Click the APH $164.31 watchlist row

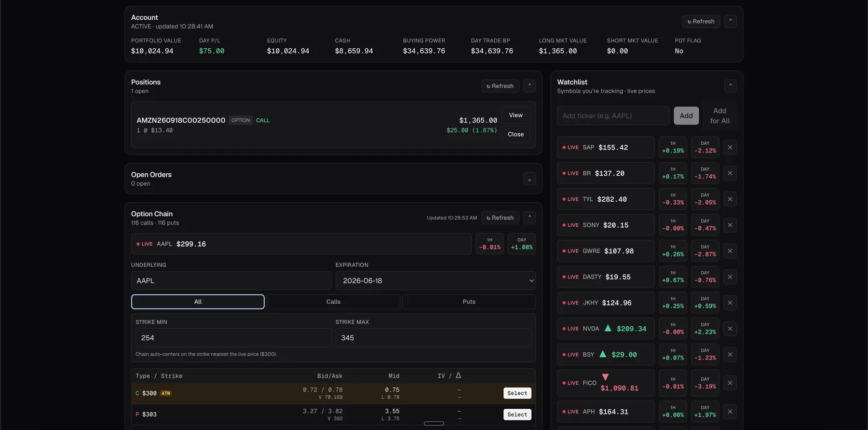pyautogui.click(x=606, y=412)
